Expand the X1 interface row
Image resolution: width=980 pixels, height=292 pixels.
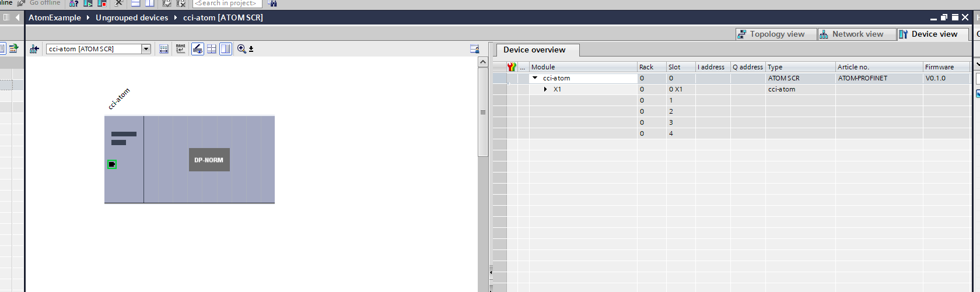tap(545, 89)
